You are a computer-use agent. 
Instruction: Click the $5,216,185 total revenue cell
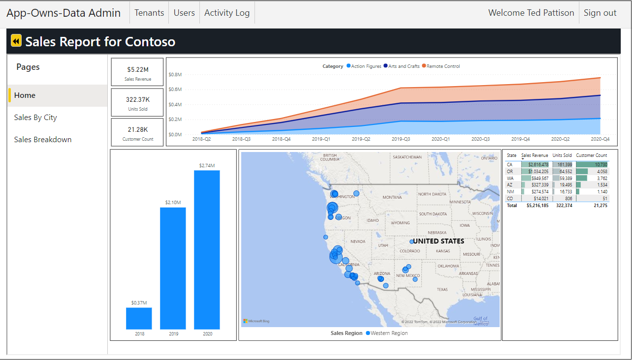(x=538, y=206)
